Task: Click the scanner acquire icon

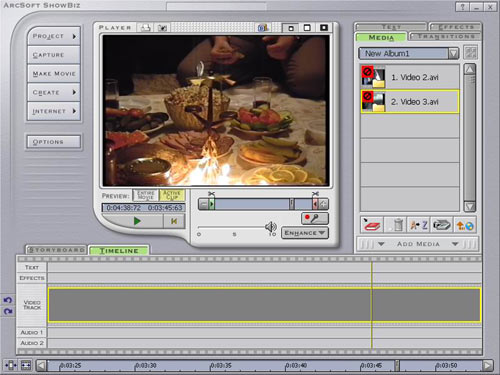Action: point(442,225)
